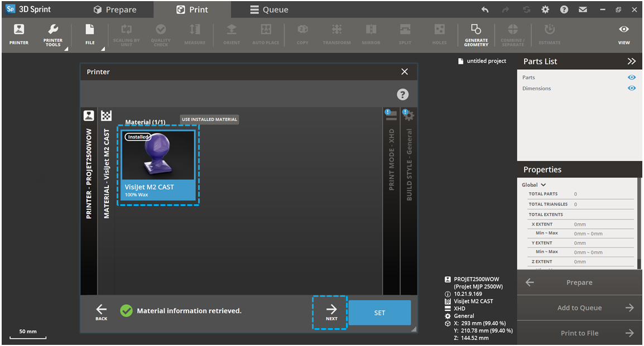Open the mail envelope icon
The height and width of the screenshot is (346, 644).
[583, 9]
